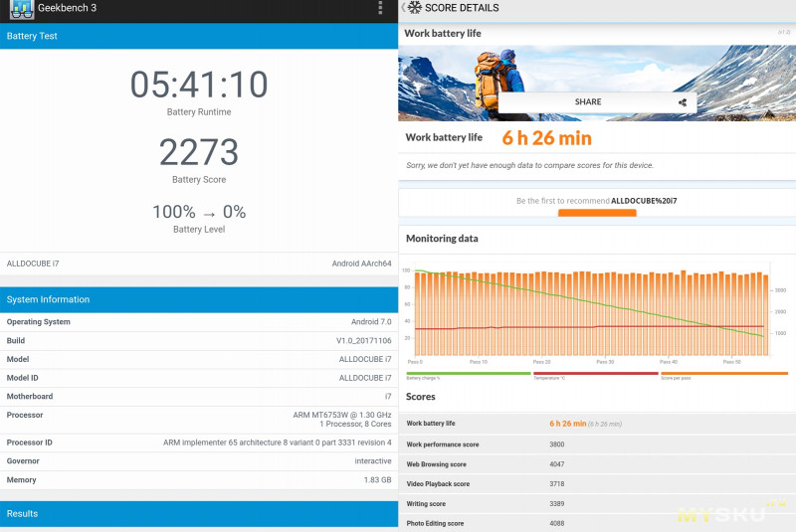The image size is (796, 532).
Task: Select the Work performance score 3800 row
Action: coord(597,444)
